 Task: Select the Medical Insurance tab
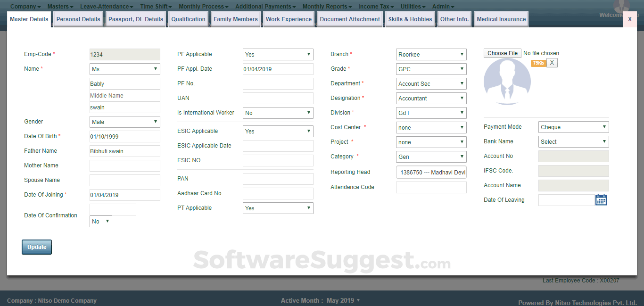[501, 19]
